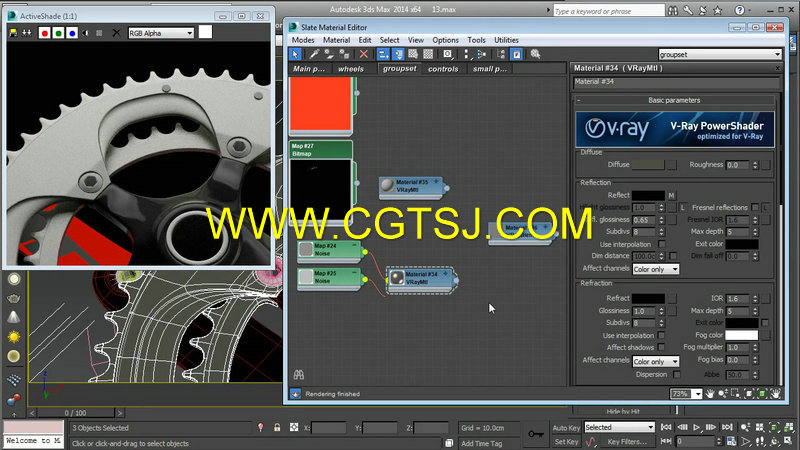Viewport: 800px width, 450px height.
Task: Click Add Time Tag
Action: (482, 443)
